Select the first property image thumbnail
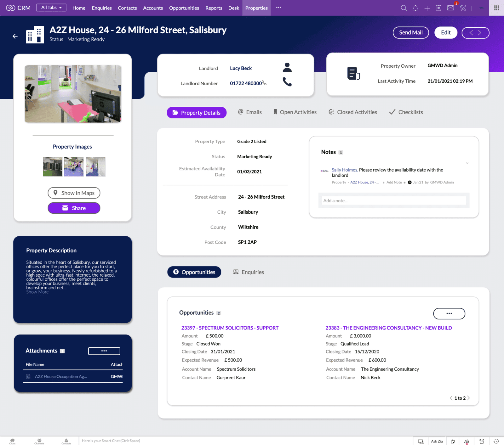Screen dimensions: 504x445 tap(53, 167)
